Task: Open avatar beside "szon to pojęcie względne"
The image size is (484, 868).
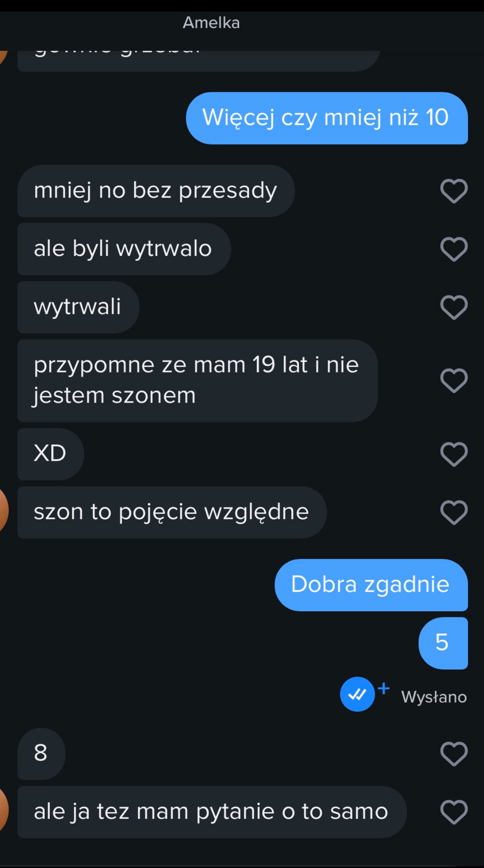Action: [3, 512]
